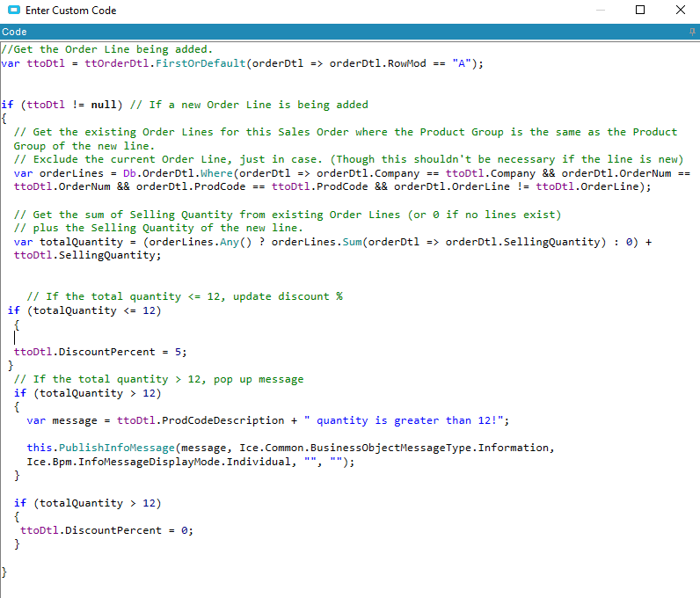The width and height of the screenshot is (700, 598).
Task: Click the string literal "A" in RowMod comparison
Action: tap(462, 63)
